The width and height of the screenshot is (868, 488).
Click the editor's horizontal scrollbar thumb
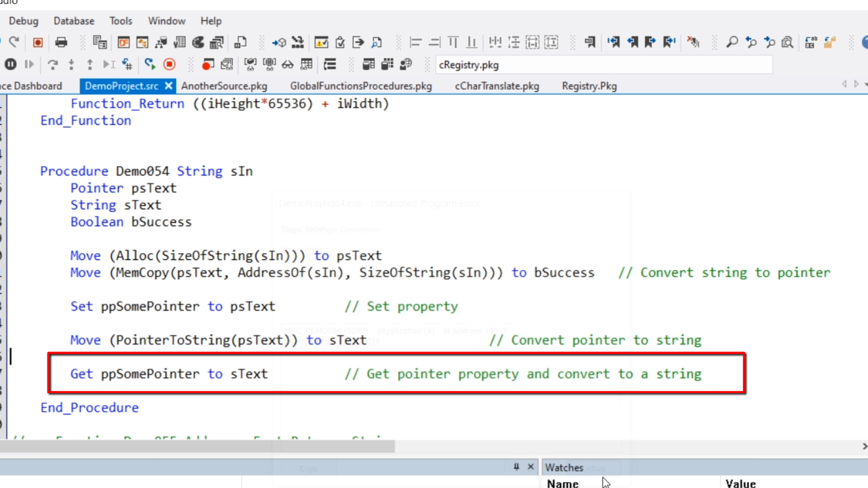point(197,446)
